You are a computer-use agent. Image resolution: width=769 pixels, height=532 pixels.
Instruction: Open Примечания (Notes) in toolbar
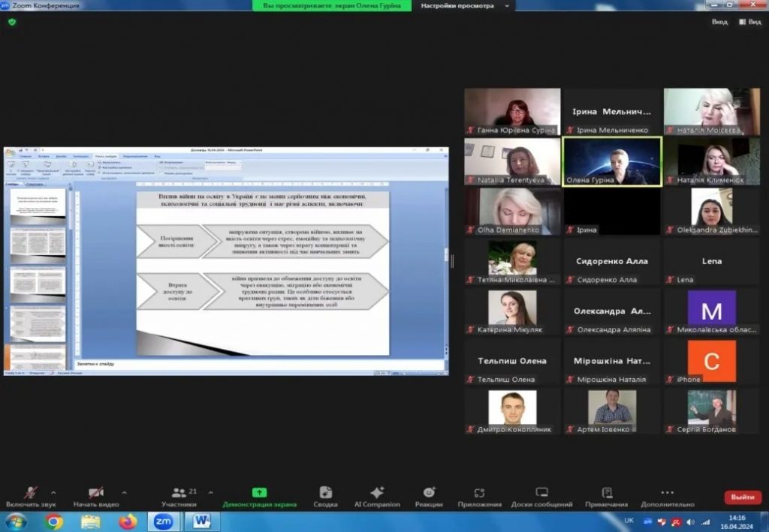[606, 492]
